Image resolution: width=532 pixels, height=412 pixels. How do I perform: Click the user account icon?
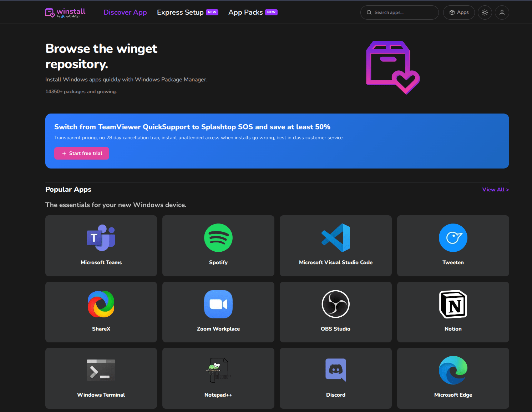pos(502,12)
